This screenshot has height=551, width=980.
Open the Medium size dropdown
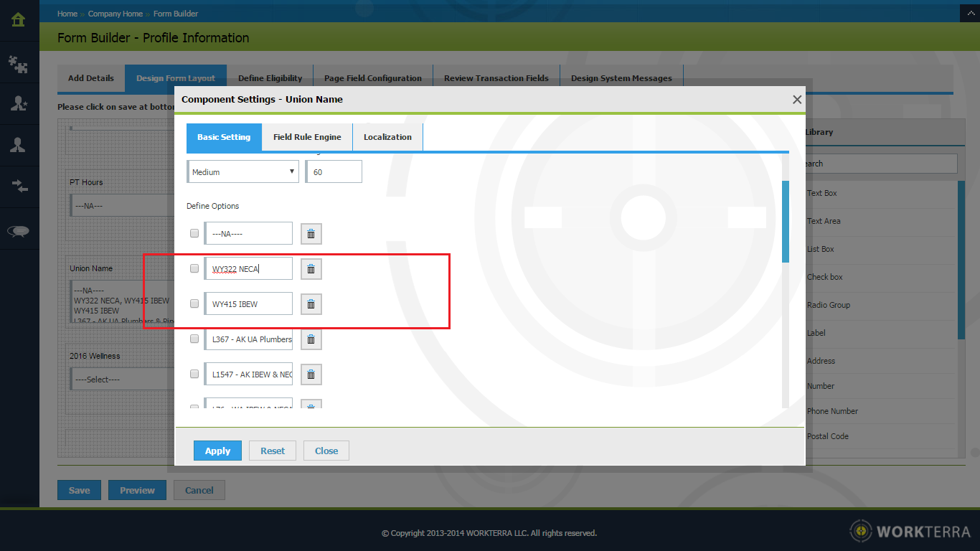(x=242, y=172)
